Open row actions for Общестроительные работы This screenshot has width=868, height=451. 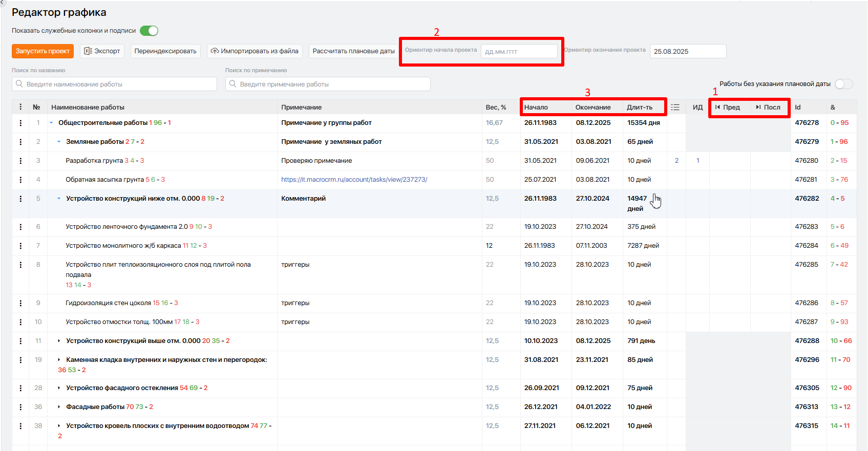pos(20,123)
